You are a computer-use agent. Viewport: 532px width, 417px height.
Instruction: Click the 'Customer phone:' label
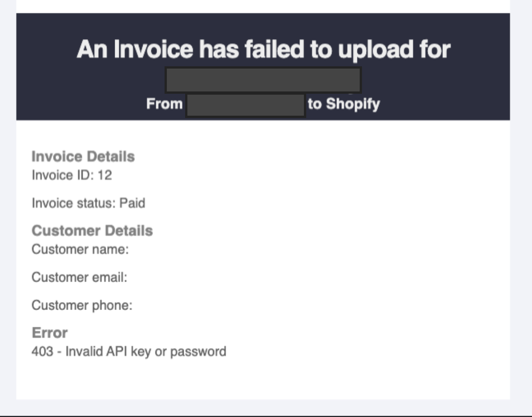pyautogui.click(x=82, y=305)
